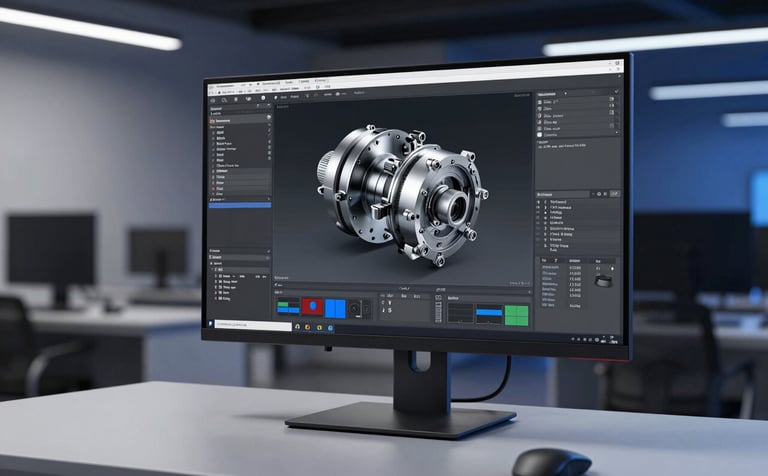Select the white square icon row in right panel

pyautogui.click(x=576, y=135)
